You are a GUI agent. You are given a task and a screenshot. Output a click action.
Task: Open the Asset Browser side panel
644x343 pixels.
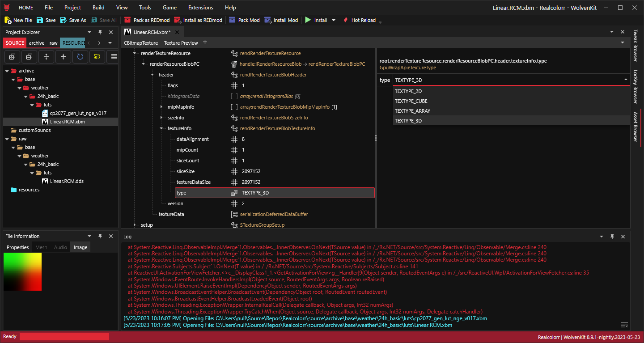pos(635,127)
